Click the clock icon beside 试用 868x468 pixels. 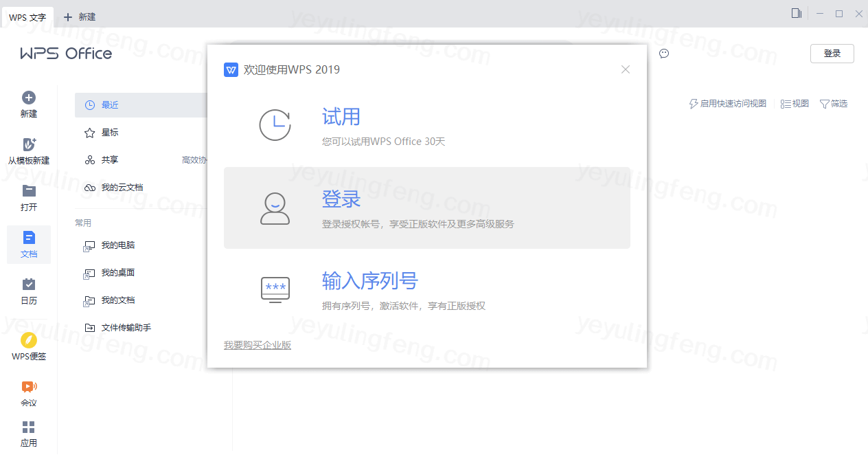(x=275, y=125)
